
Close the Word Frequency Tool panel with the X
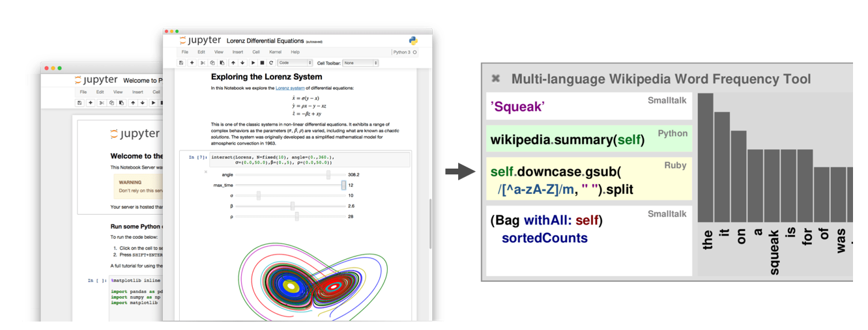pyautogui.click(x=495, y=79)
